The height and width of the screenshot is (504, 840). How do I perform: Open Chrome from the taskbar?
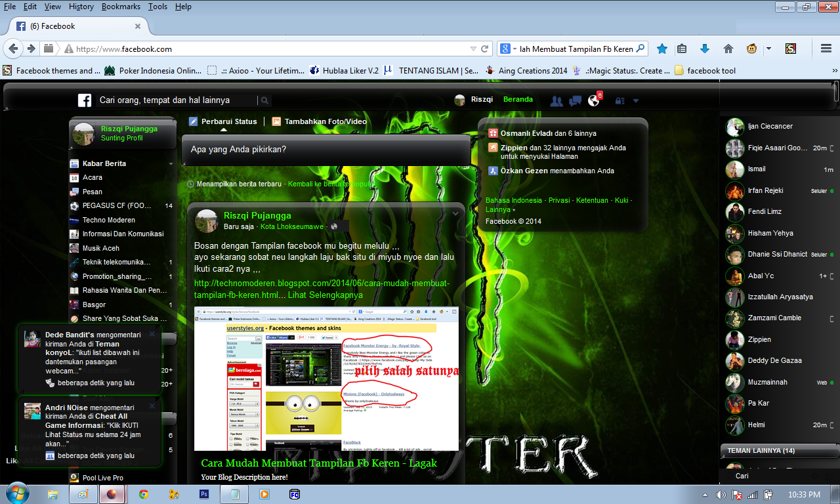[144, 494]
